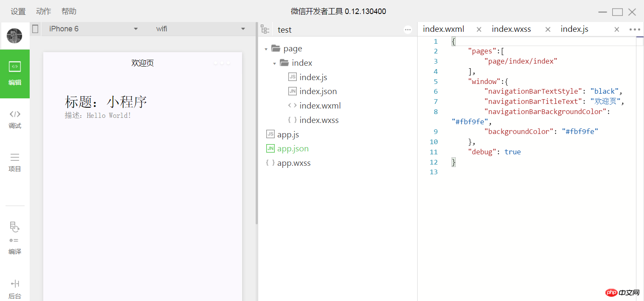Open the 项目 project section
Viewport: 644px width, 301px height.
pos(15,163)
